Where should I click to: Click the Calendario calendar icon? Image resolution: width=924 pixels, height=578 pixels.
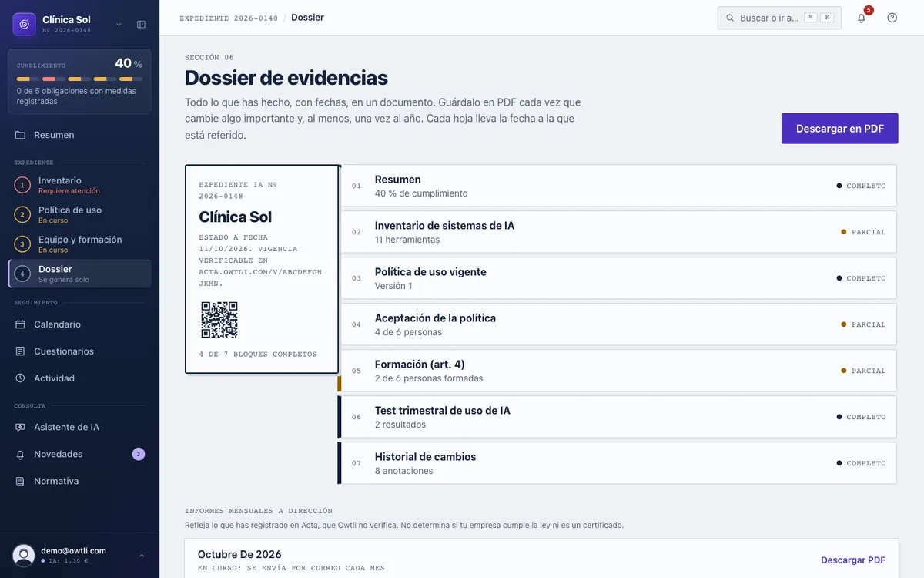pos(21,324)
